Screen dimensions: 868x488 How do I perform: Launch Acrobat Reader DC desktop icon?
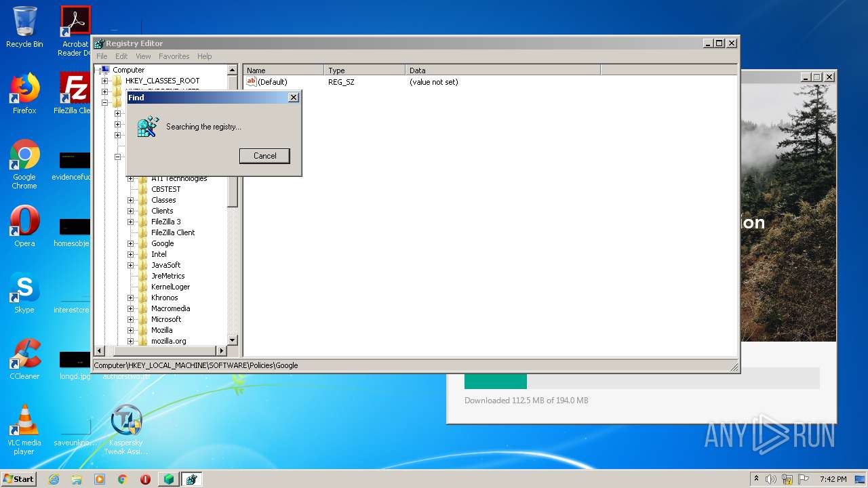[75, 31]
